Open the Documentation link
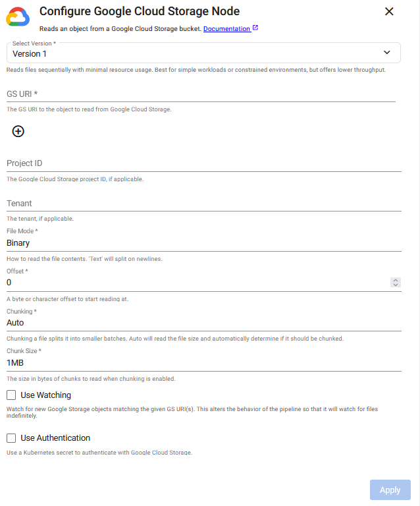420x506 pixels. [226, 29]
